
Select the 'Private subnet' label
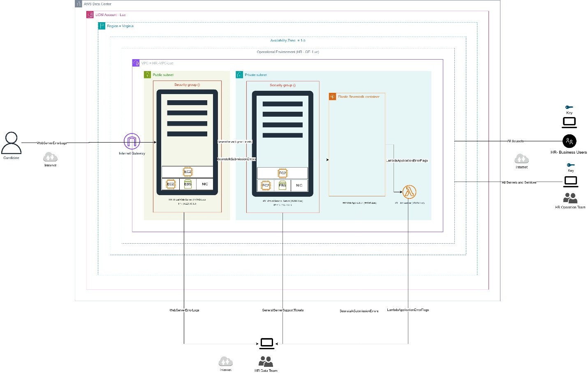coord(256,75)
